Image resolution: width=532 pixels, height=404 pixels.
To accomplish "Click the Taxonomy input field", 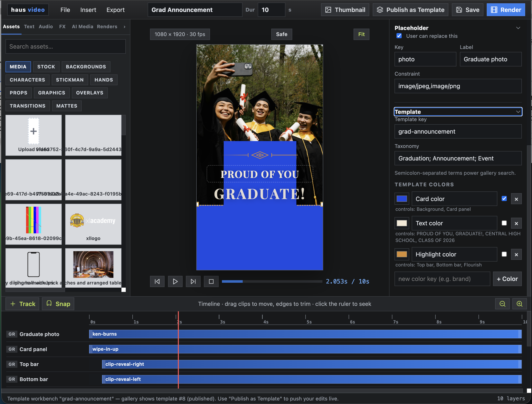I will point(458,158).
